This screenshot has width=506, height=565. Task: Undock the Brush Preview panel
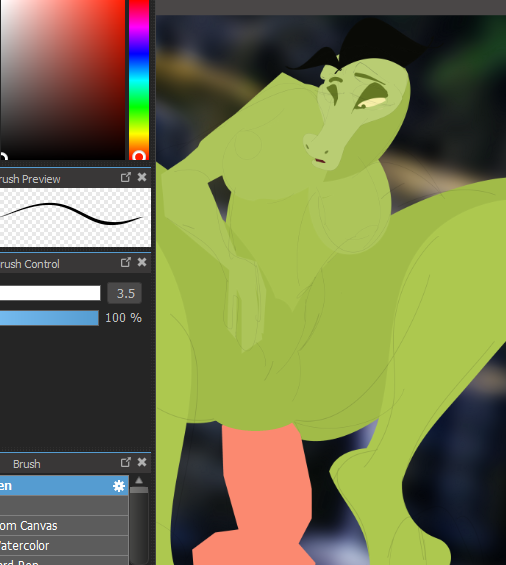(125, 177)
